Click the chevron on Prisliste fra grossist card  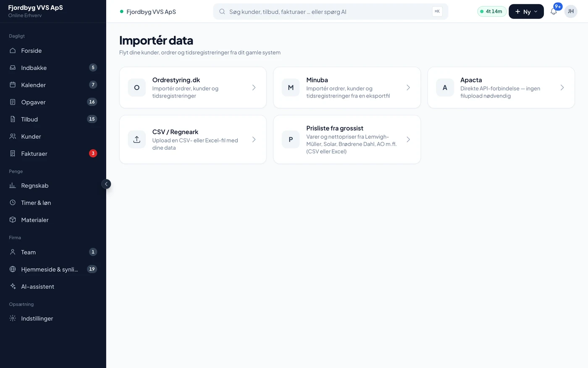click(408, 140)
